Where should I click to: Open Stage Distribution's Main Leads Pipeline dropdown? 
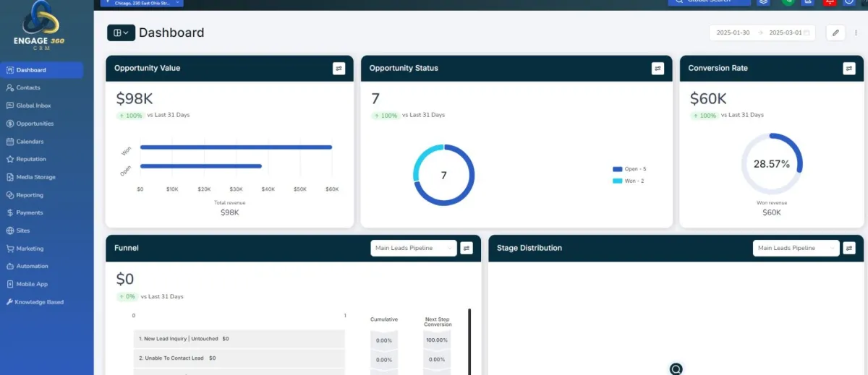point(796,248)
